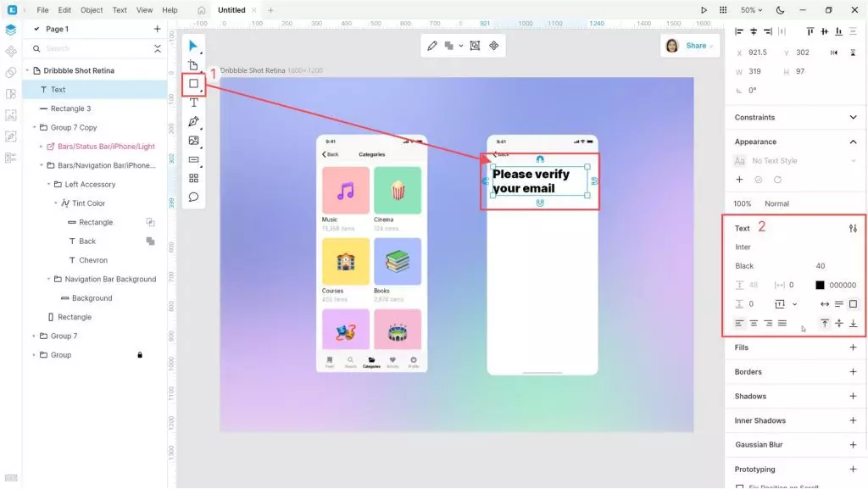Open the Text menu
Image resolution: width=868 pixels, height=489 pixels.
click(x=120, y=10)
